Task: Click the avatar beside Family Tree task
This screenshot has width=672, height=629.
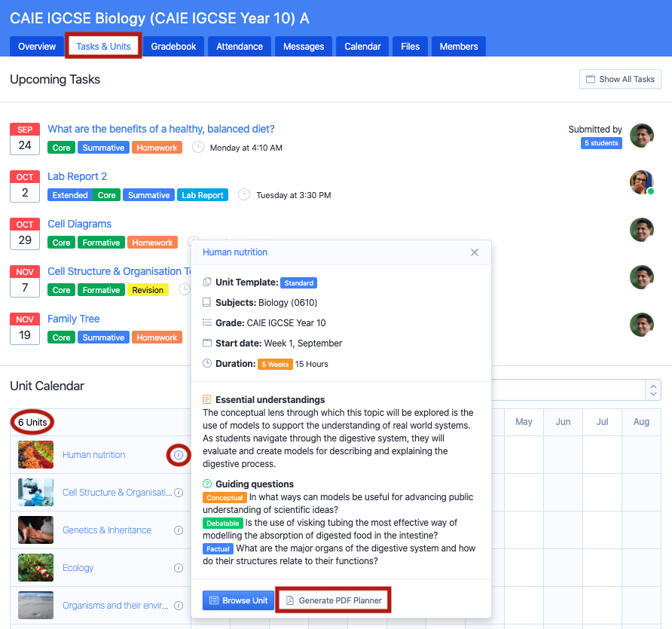Action: point(641,325)
